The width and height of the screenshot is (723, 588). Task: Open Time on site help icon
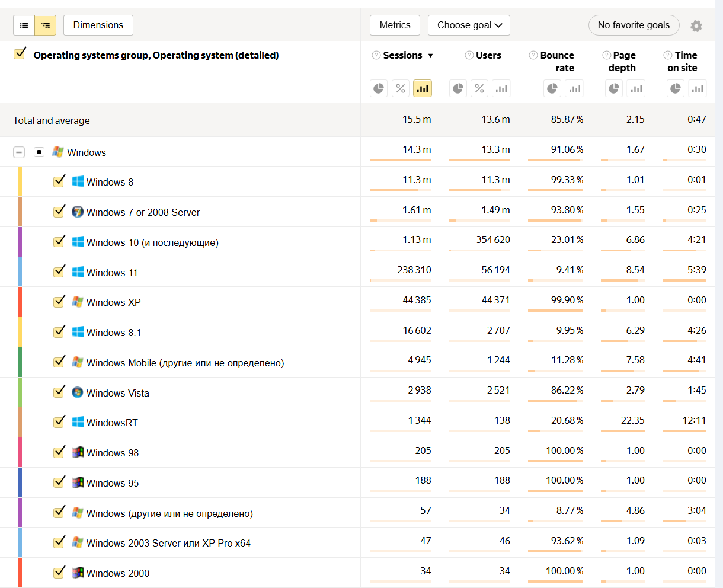click(x=668, y=55)
